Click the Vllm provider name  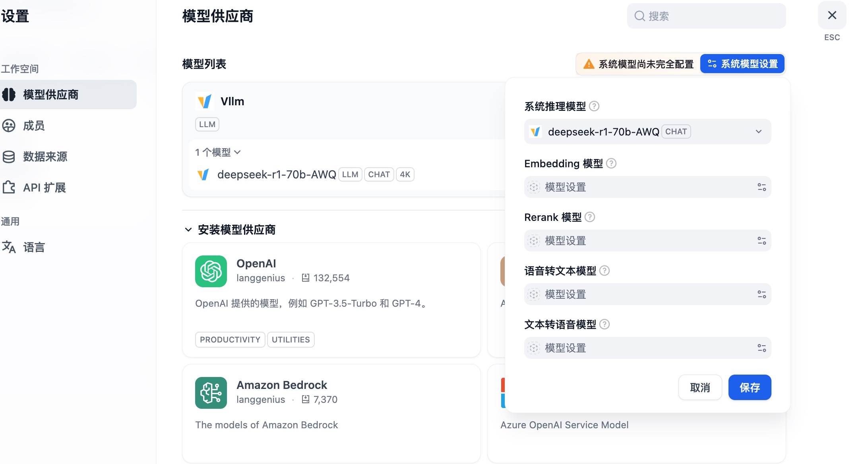coord(232,101)
